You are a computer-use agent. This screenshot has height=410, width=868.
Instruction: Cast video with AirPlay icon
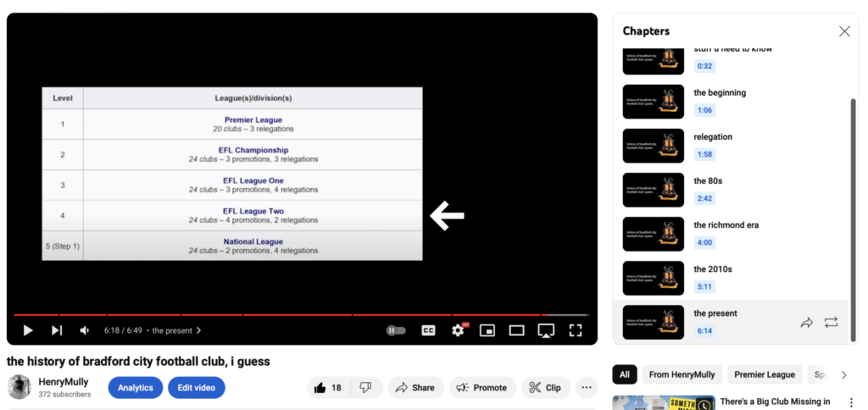coord(546,330)
